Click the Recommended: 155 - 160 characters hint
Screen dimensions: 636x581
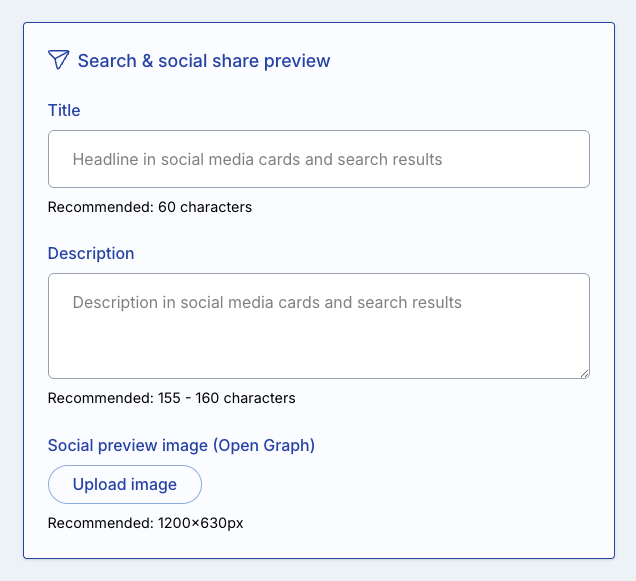tap(171, 398)
